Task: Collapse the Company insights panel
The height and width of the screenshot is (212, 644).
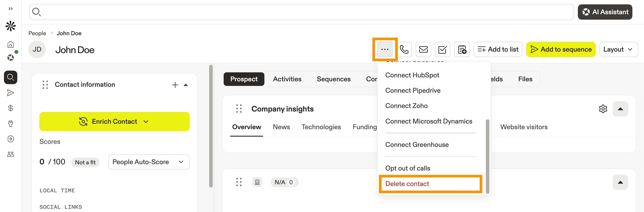Action: click(x=620, y=109)
